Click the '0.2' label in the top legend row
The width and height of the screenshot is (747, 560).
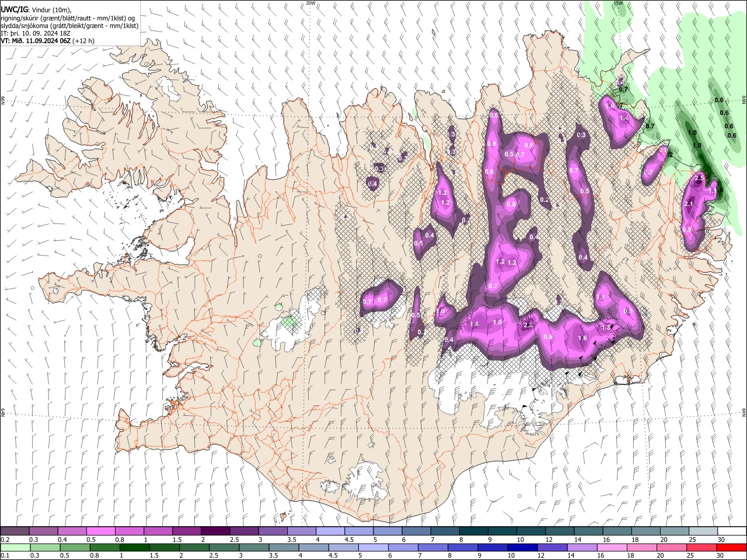point(5,540)
